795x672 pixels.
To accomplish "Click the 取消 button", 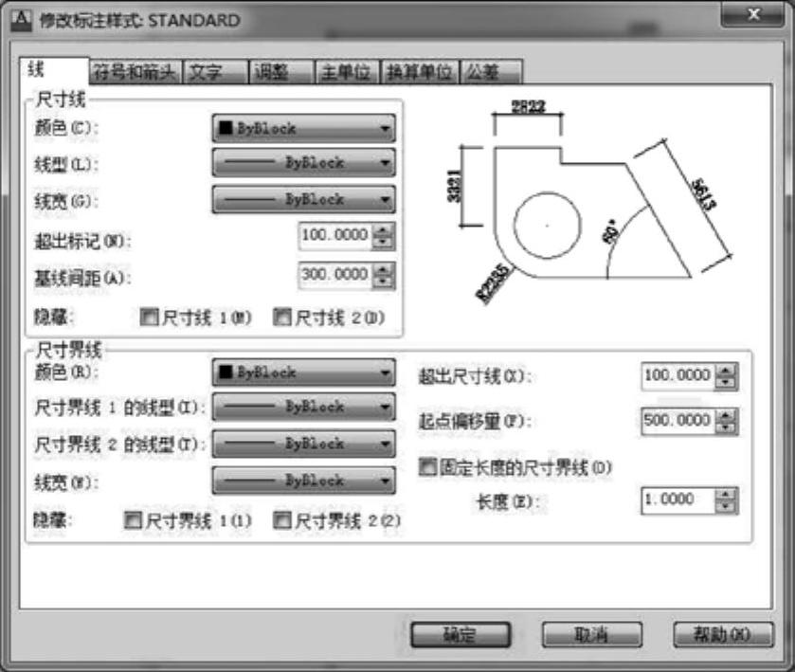I will 591,634.
